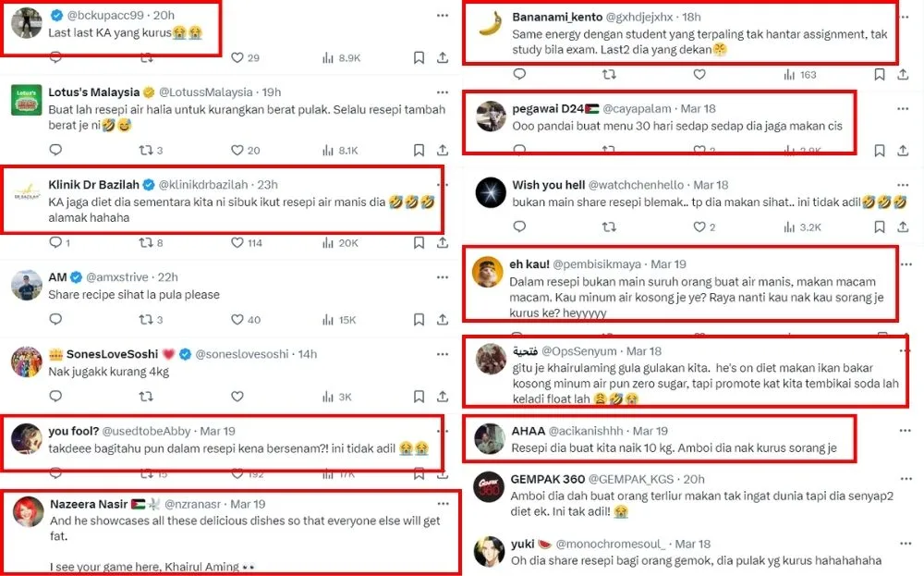Retweet the Wish you hell tweet

609,227
